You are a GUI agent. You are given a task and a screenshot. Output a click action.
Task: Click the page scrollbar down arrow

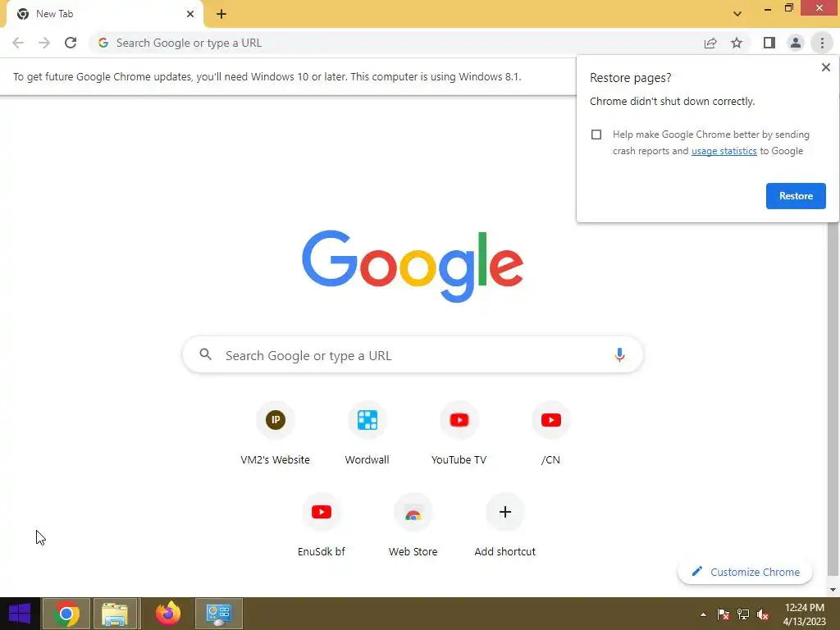click(x=833, y=590)
